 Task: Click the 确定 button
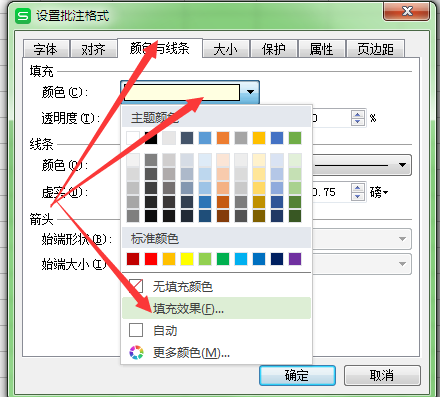click(297, 375)
